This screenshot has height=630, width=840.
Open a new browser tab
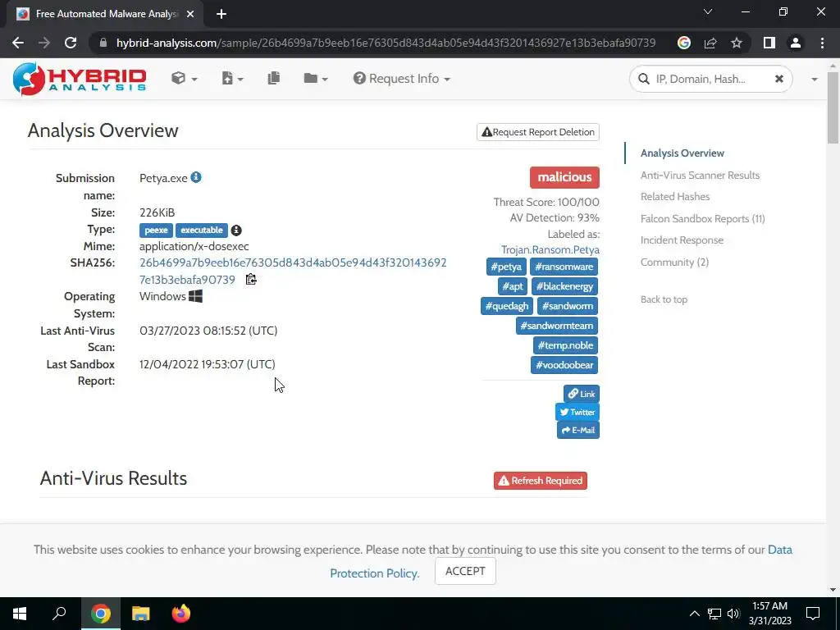tap(221, 14)
